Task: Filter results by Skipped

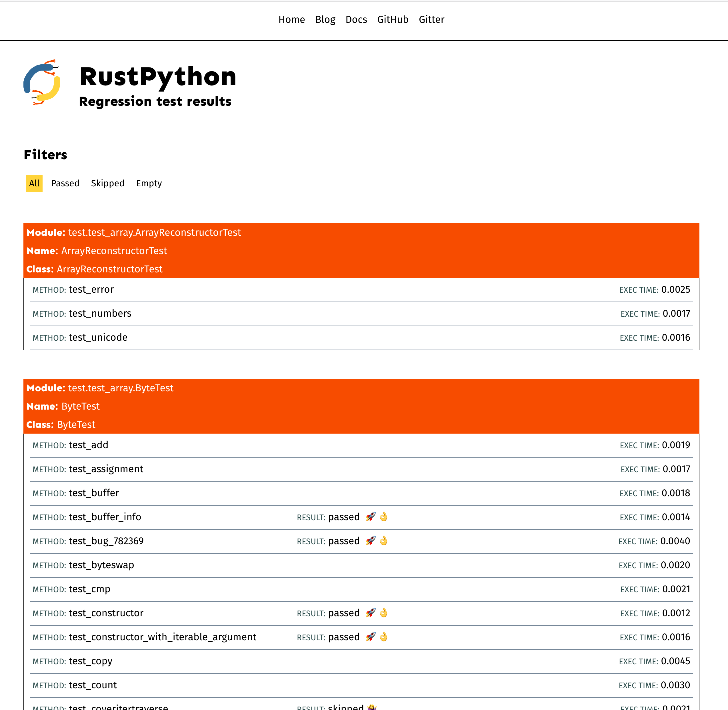Action: (x=108, y=183)
